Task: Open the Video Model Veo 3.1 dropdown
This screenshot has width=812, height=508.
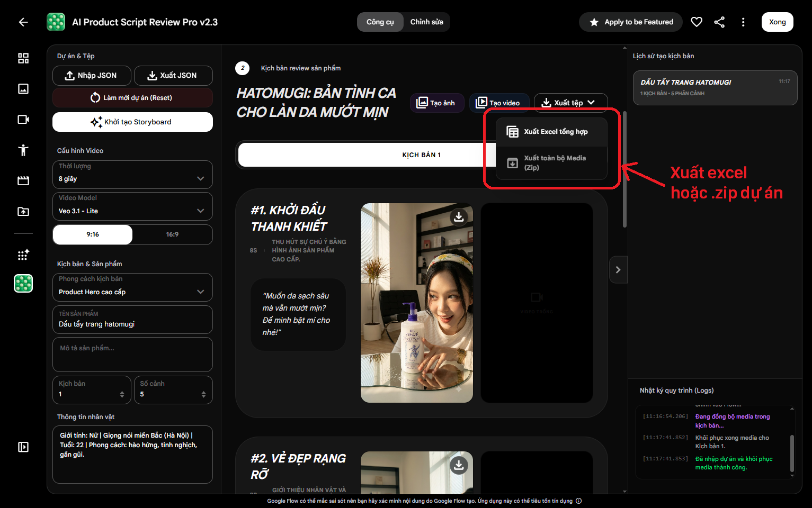Action: click(x=132, y=206)
